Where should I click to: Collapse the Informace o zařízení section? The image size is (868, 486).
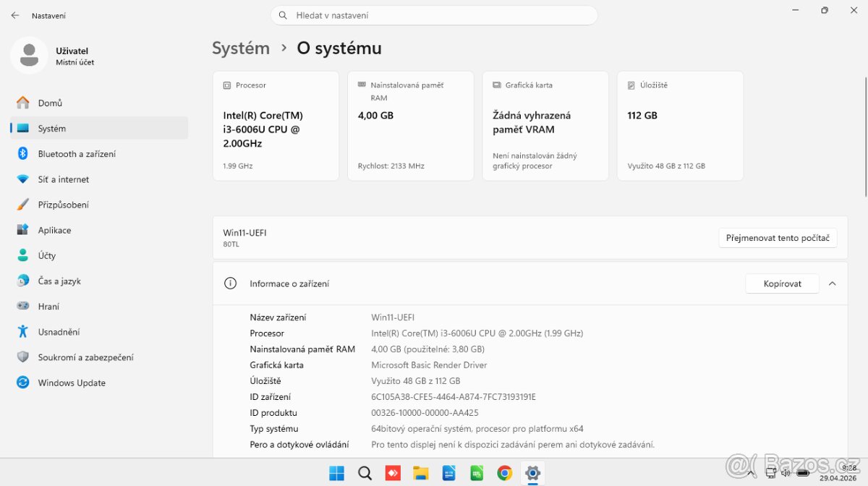tap(832, 283)
